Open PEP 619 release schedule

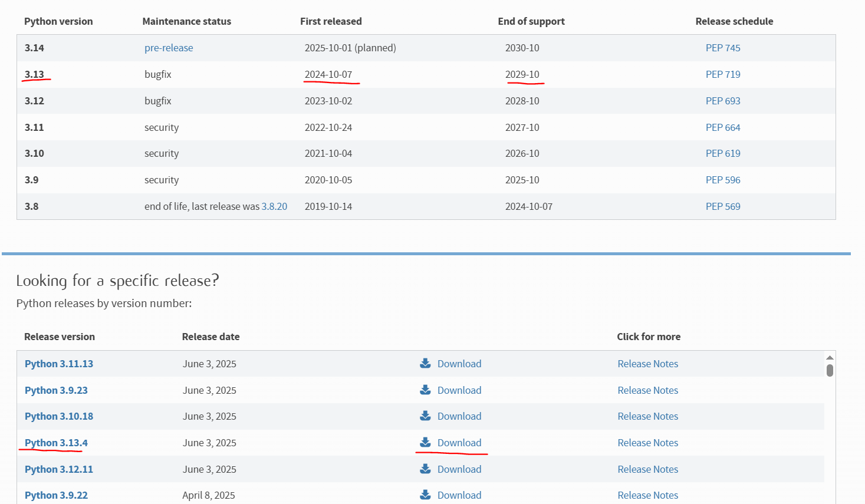[x=723, y=153]
